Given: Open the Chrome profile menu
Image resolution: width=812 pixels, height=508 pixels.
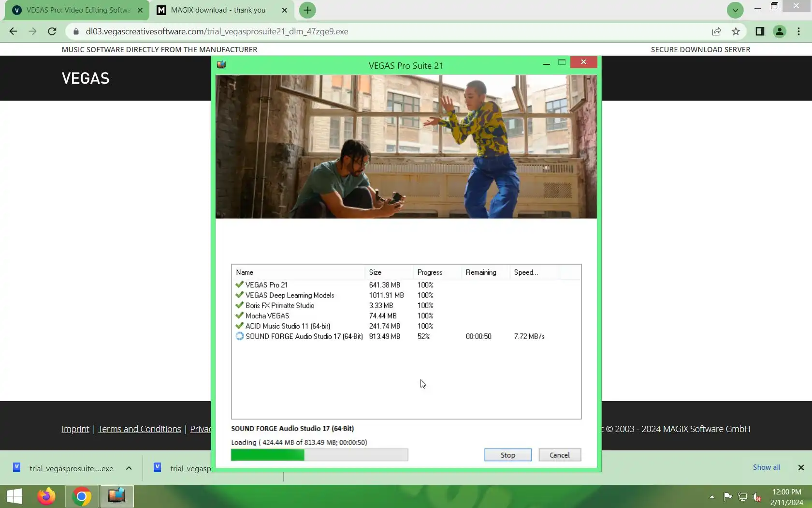Looking at the screenshot, I should (x=779, y=31).
